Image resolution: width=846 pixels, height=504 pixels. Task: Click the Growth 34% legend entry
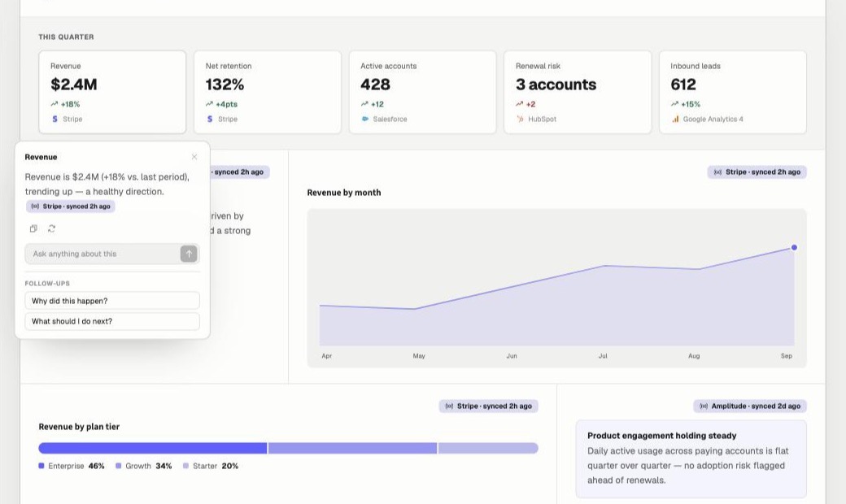point(143,466)
